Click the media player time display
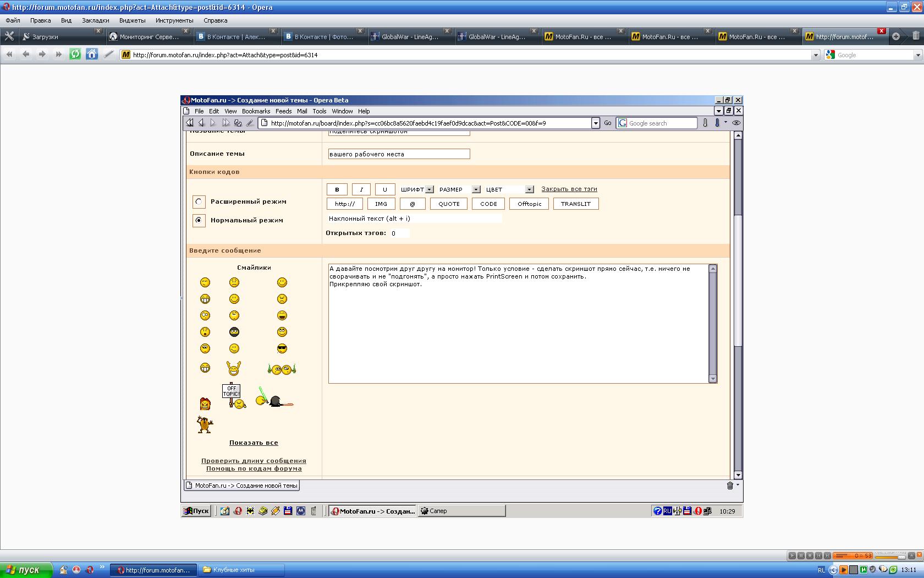Image resolution: width=924 pixels, height=578 pixels. pos(853,555)
